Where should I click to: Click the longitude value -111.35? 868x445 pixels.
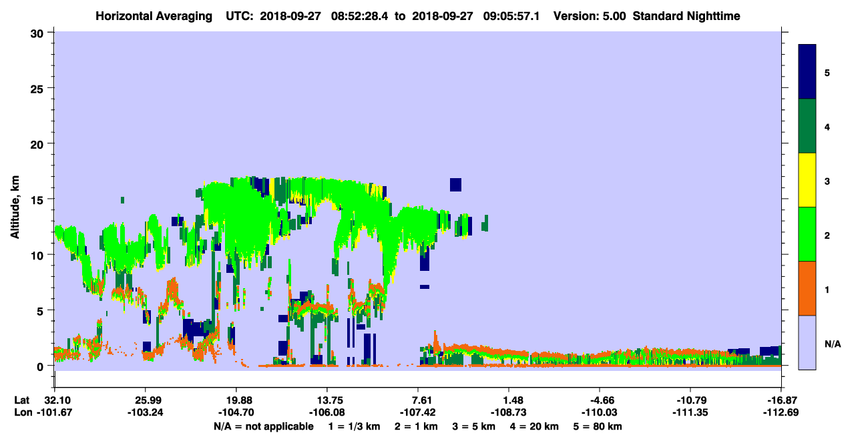click(690, 412)
